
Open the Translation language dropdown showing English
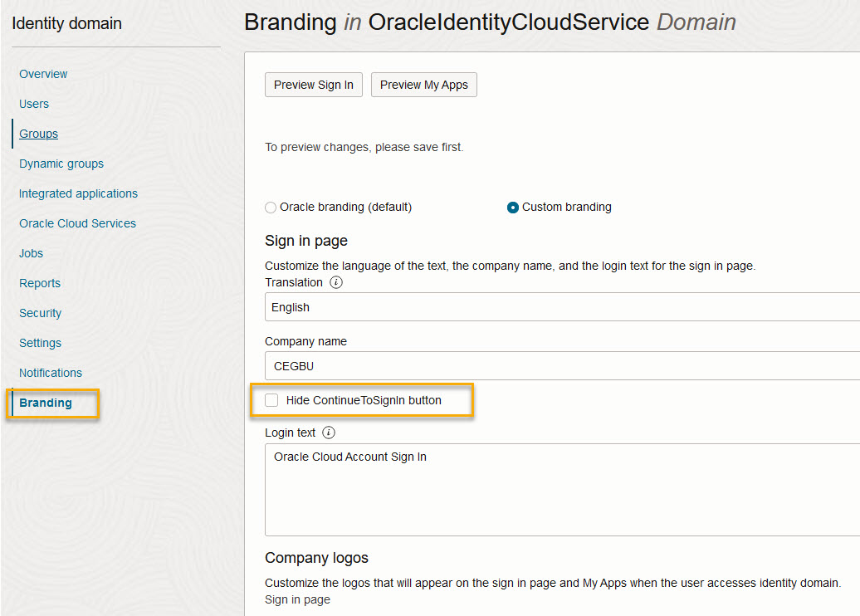tap(562, 307)
